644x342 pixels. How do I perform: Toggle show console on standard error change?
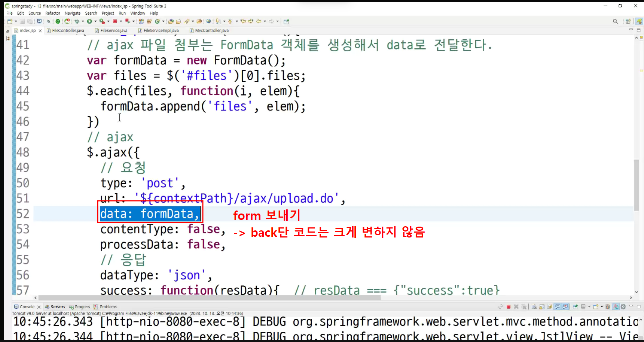(x=565, y=307)
